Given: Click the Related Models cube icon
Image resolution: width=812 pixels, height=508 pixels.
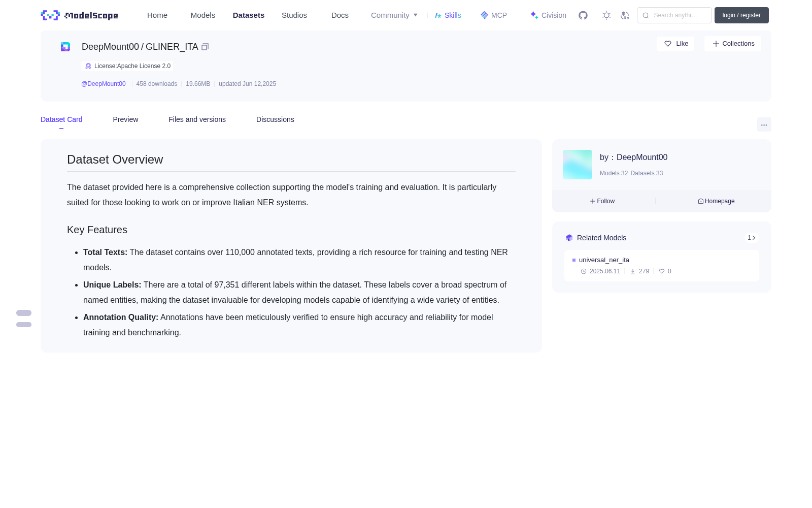Looking at the screenshot, I should pyautogui.click(x=569, y=238).
